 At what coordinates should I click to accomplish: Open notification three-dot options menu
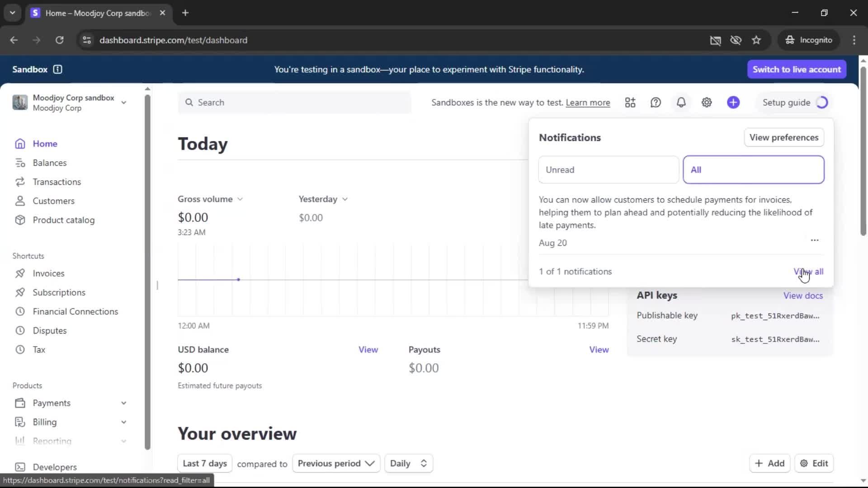coord(815,240)
